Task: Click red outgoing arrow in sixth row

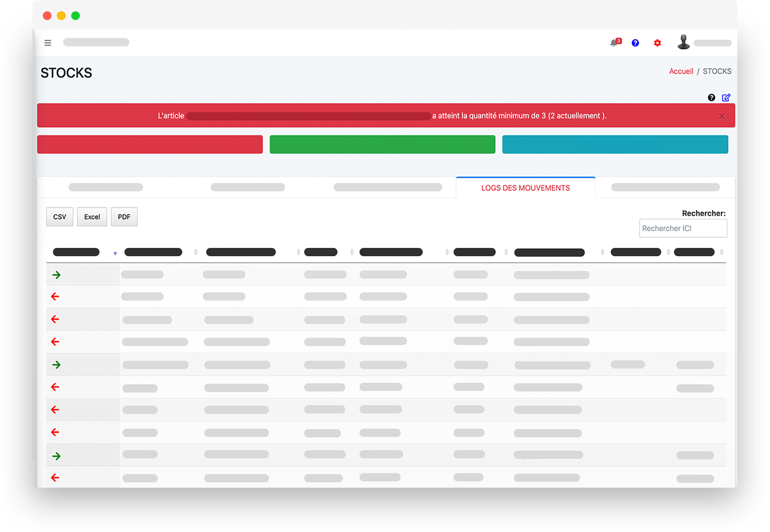Action: pyautogui.click(x=55, y=387)
